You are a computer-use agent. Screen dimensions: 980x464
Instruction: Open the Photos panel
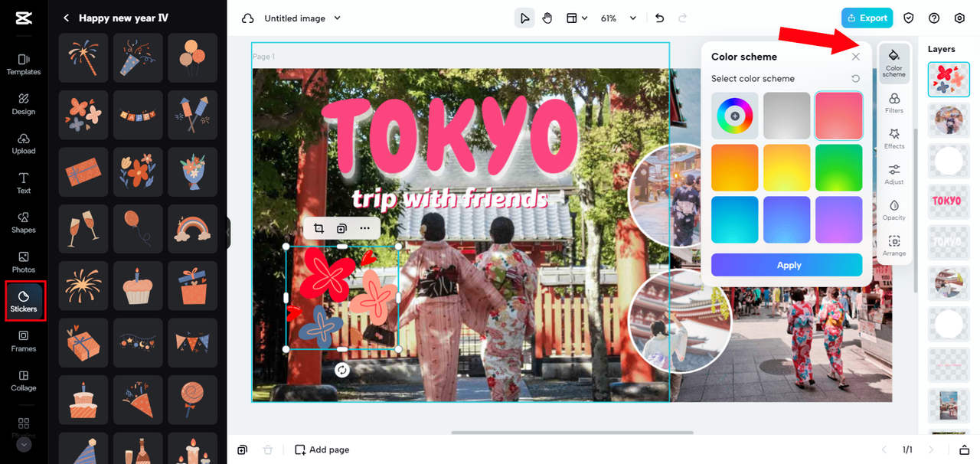pyautogui.click(x=24, y=263)
